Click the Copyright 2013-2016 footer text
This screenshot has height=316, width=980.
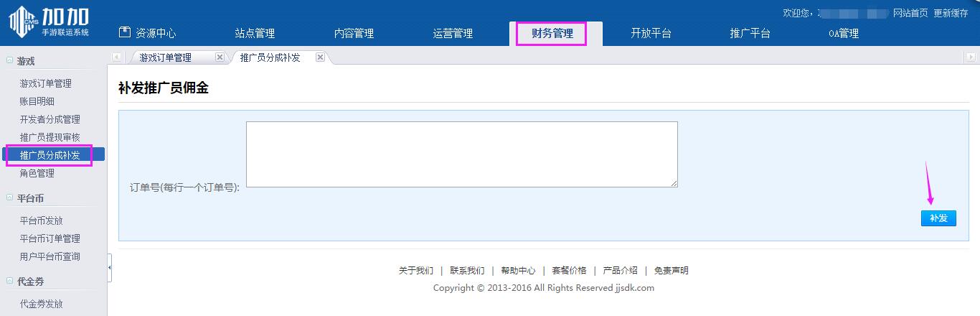[544, 288]
